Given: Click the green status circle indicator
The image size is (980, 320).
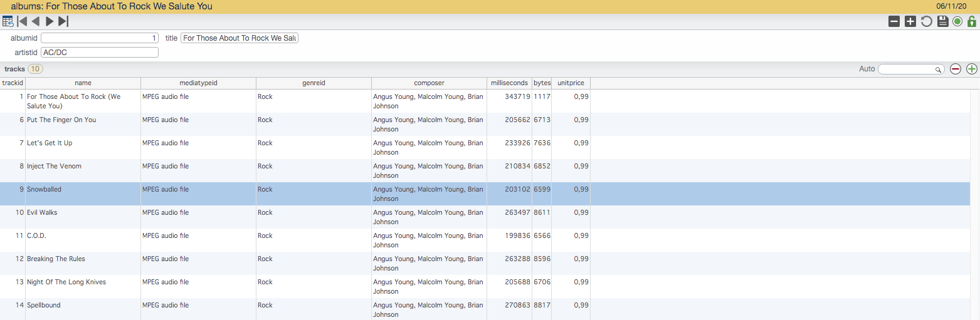Looking at the screenshot, I should (957, 21).
